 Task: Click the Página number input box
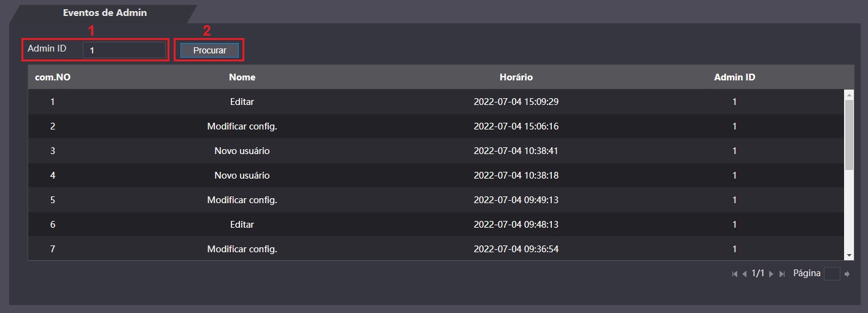[x=832, y=274]
